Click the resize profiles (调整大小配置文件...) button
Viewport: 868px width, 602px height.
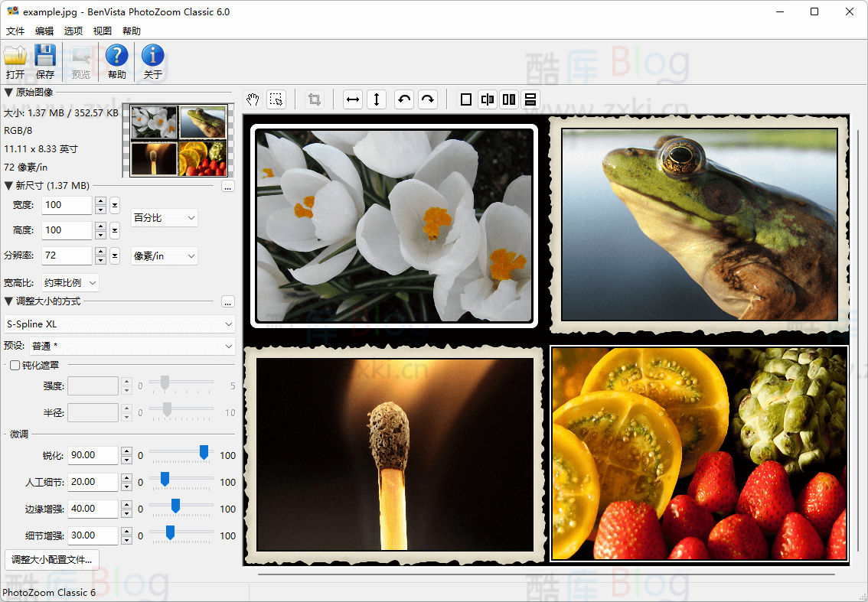point(52,560)
